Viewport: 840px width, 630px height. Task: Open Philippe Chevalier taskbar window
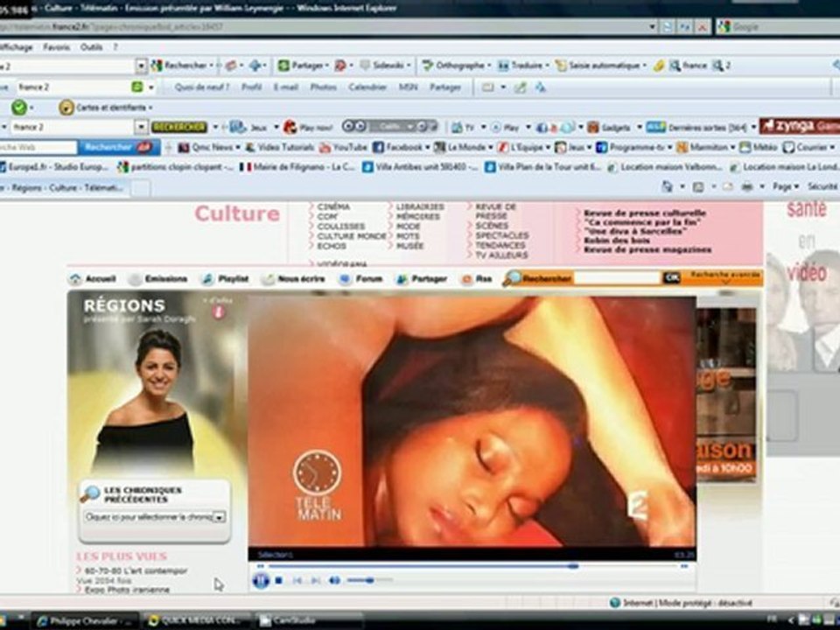click(x=86, y=621)
